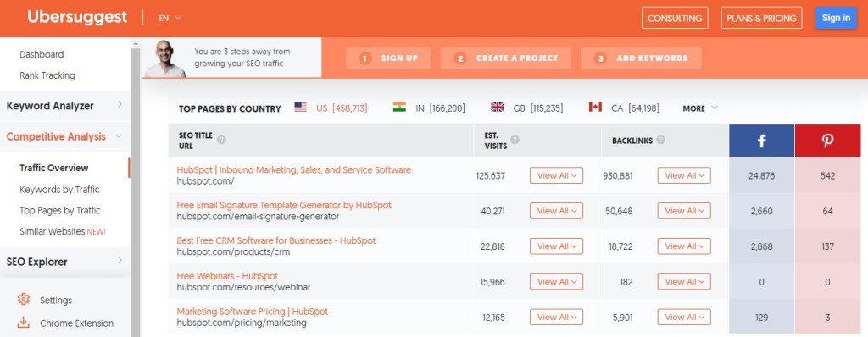Select the India flag icon
The image size is (868, 337).
click(x=399, y=108)
